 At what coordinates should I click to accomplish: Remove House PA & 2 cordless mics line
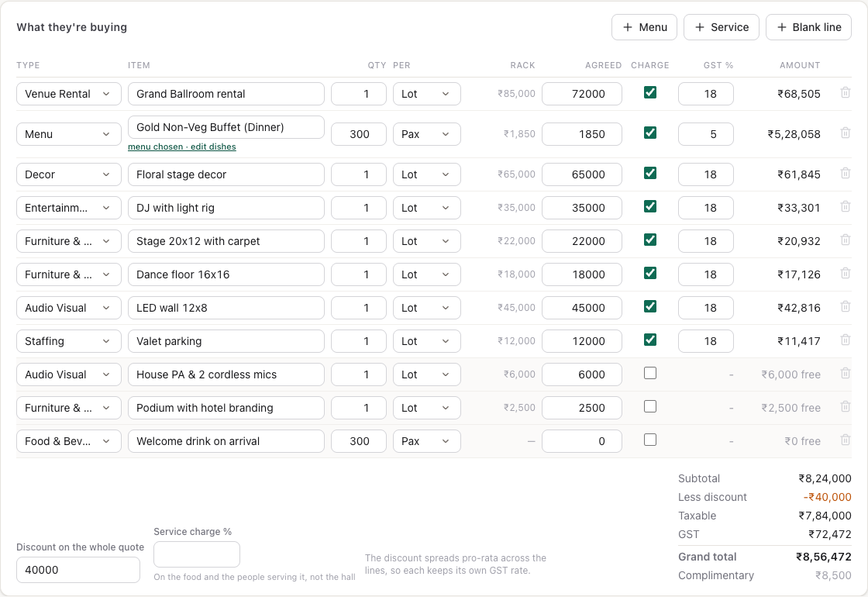pos(845,373)
